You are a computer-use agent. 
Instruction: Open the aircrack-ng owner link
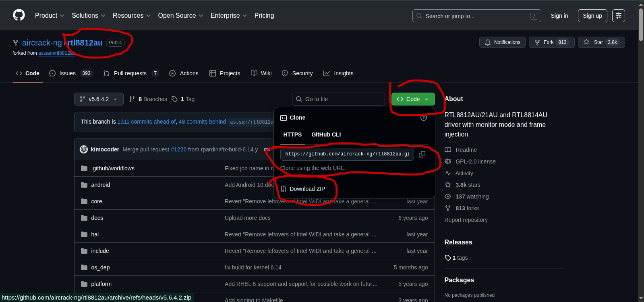[x=42, y=43]
